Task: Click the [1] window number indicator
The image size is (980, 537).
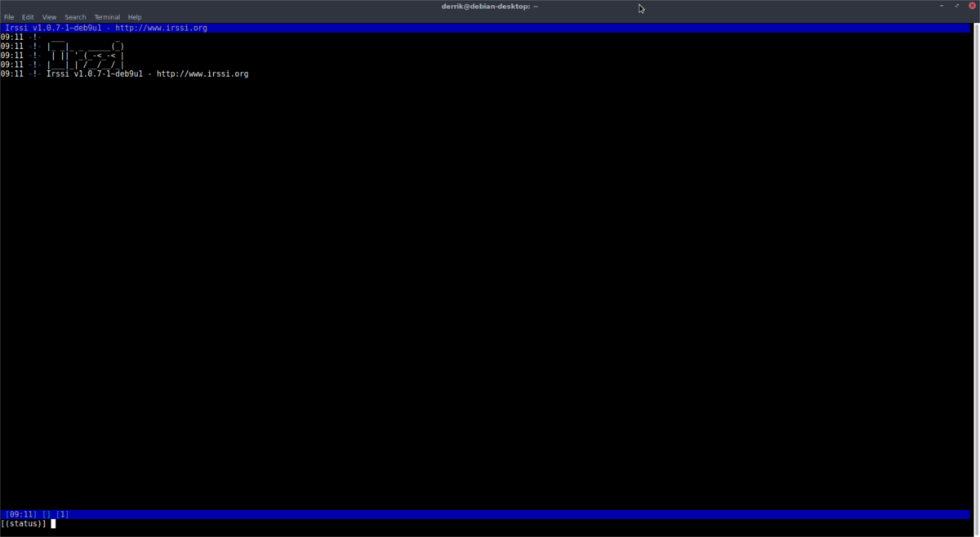Action: pyautogui.click(x=62, y=514)
